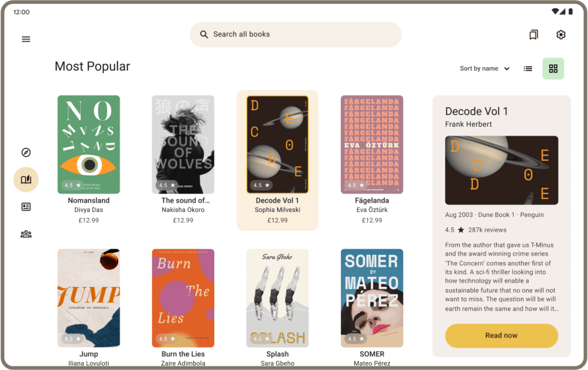Select the Burn the Lies book cover
588x370 pixels.
183,298
